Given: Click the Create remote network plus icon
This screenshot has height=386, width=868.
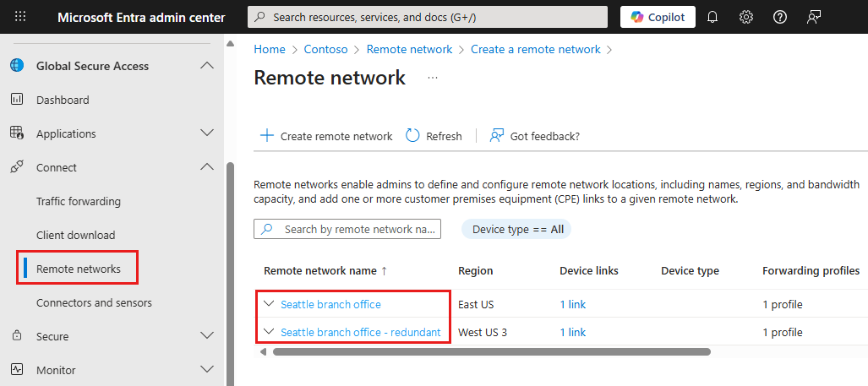Looking at the screenshot, I should [x=267, y=136].
